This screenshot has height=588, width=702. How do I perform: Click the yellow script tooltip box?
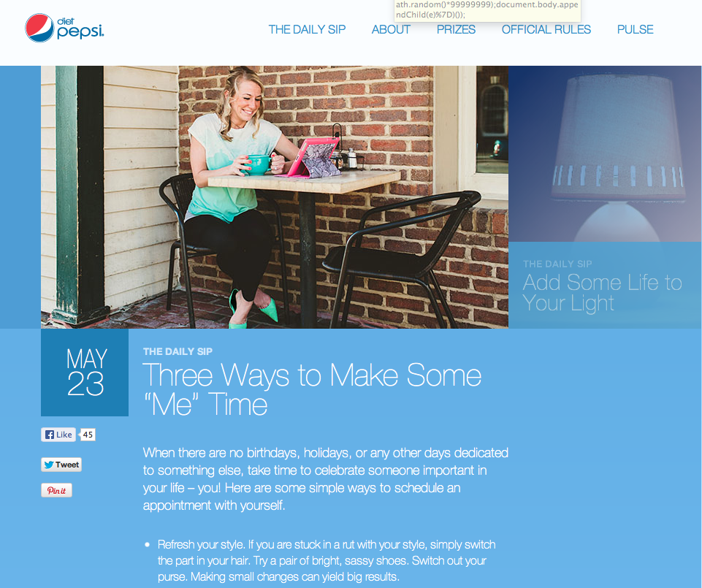pyautogui.click(x=487, y=11)
